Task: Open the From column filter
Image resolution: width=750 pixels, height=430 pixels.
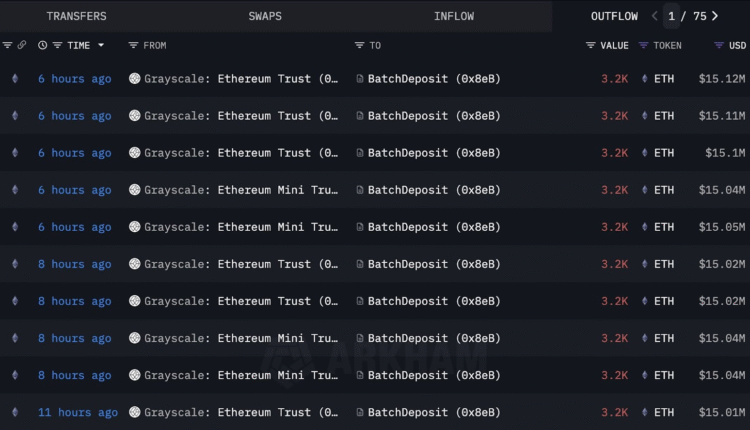Action: coord(134,45)
